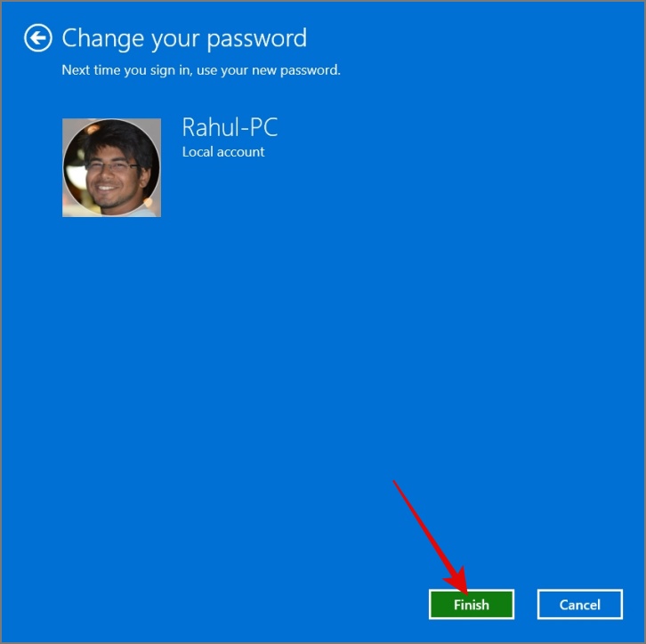This screenshot has width=646, height=644.
Task: Complete the wizard by clicking Finish
Action: 472,604
